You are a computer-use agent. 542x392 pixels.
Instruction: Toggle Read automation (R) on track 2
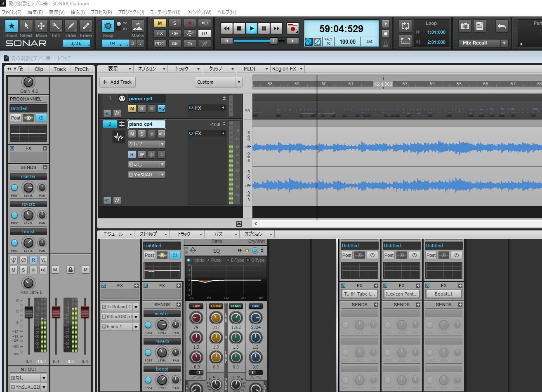point(132,155)
